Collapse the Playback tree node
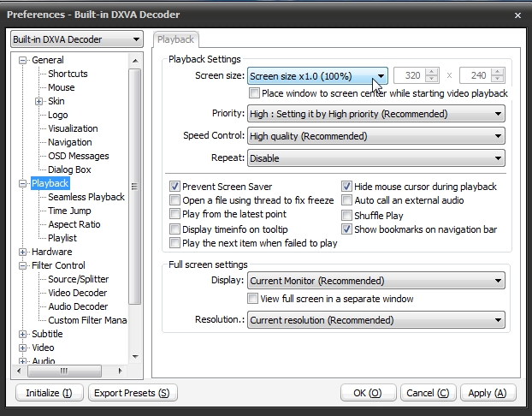The height and width of the screenshot is (416, 532). pyautogui.click(x=22, y=183)
